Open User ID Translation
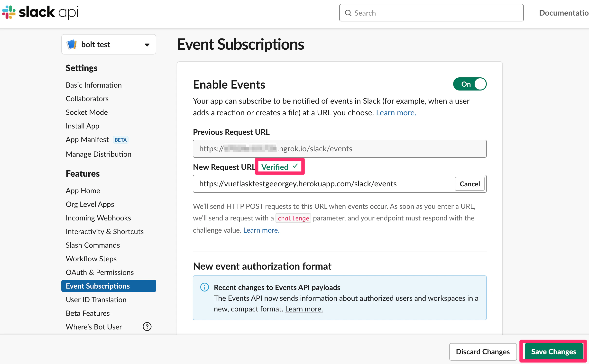The height and width of the screenshot is (364, 589). pyautogui.click(x=96, y=300)
